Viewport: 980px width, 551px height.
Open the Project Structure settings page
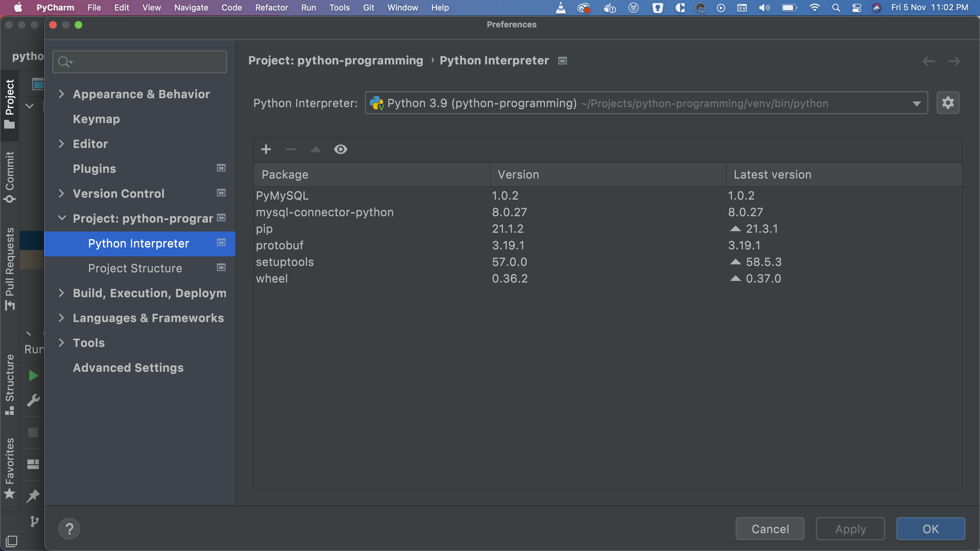click(135, 268)
